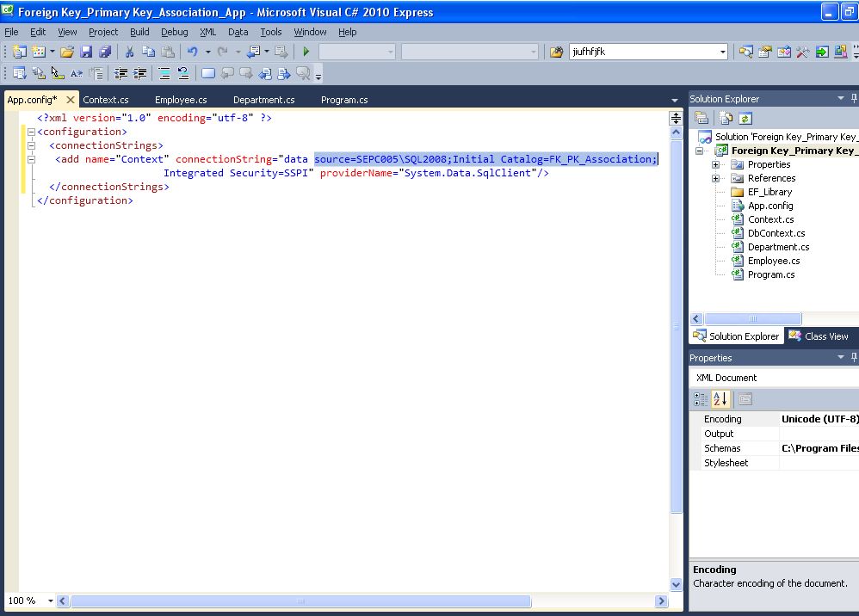The image size is (859, 616).
Task: Click the New Project toolbar icon
Action: point(19,52)
